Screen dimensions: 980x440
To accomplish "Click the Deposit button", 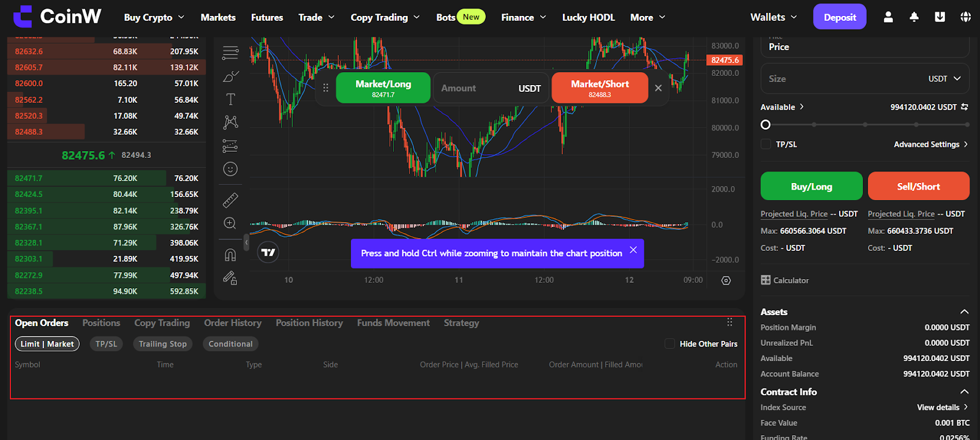I will [840, 17].
